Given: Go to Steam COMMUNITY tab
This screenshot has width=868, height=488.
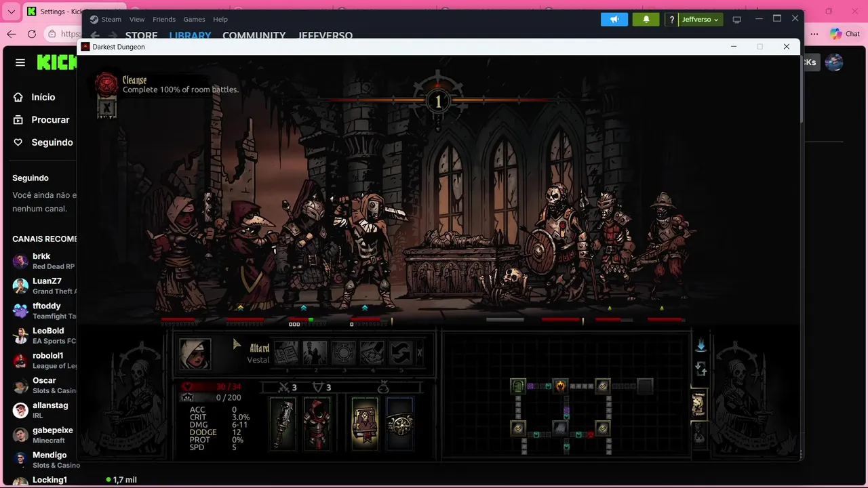Looking at the screenshot, I should [x=254, y=36].
